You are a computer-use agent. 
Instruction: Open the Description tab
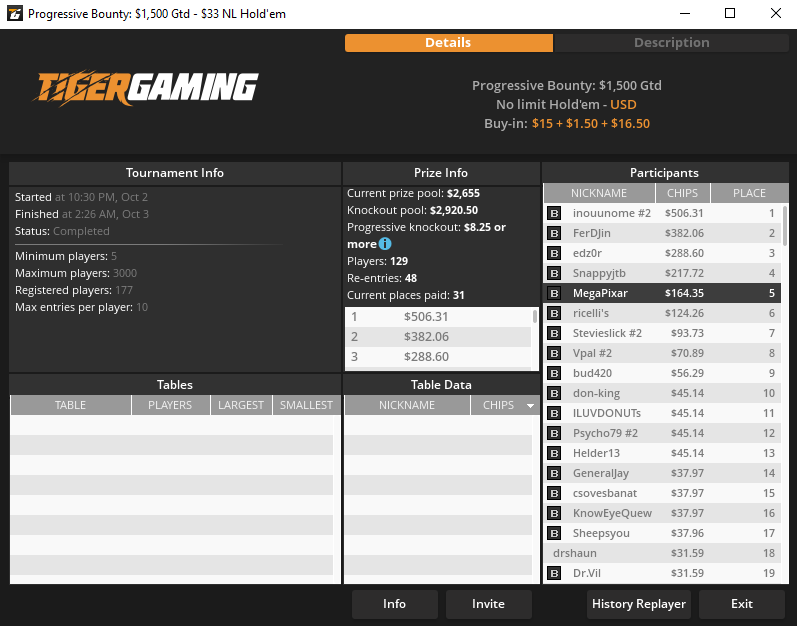671,43
